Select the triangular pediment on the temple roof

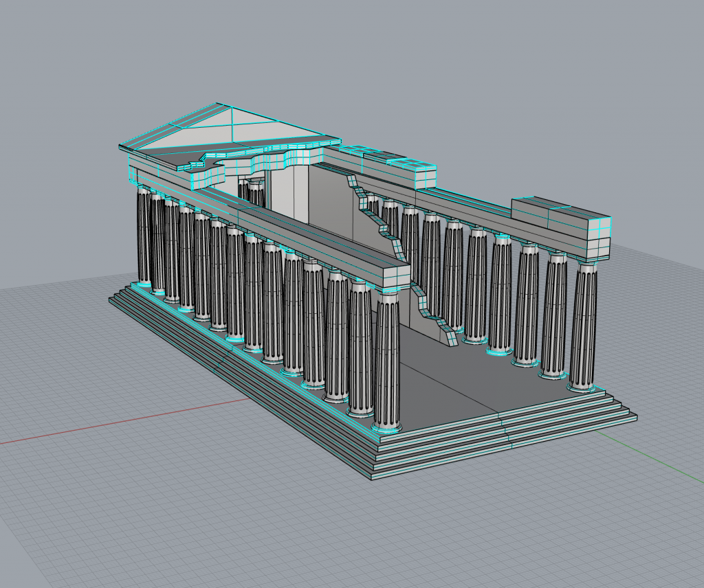point(206,129)
